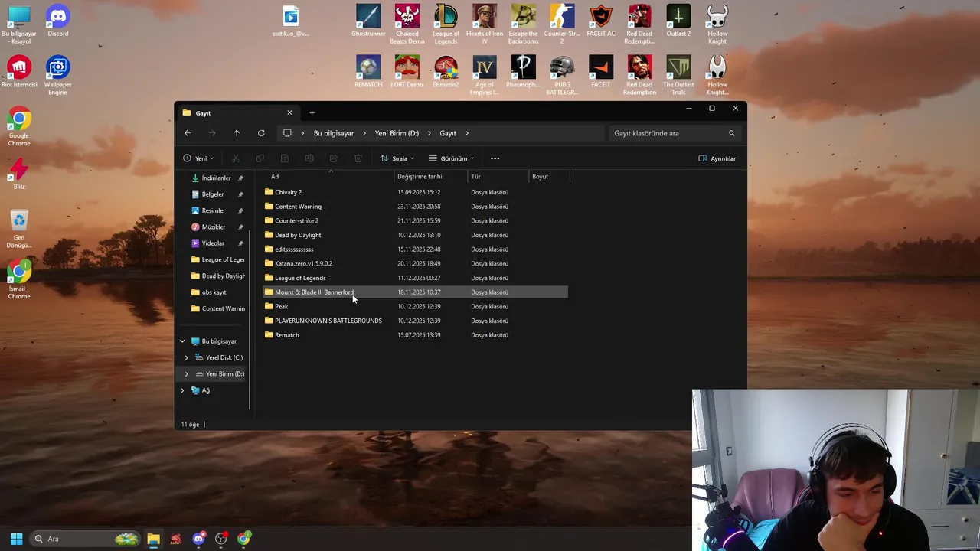Select Outlast 2 desktop icon
Image resolution: width=980 pixels, height=551 pixels.
point(678,21)
